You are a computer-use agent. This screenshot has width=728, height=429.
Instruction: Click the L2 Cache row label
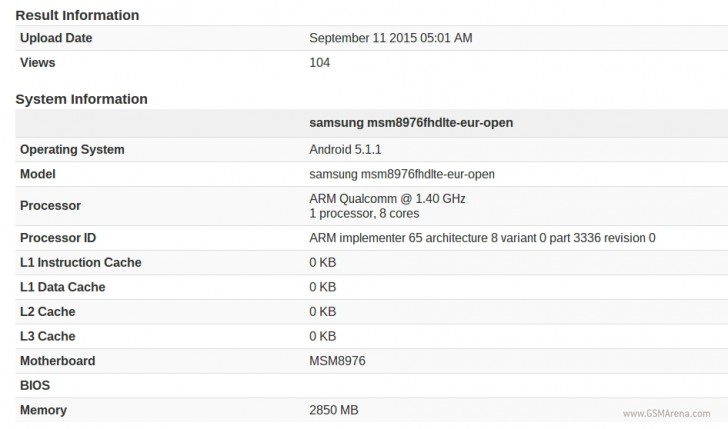pos(47,312)
